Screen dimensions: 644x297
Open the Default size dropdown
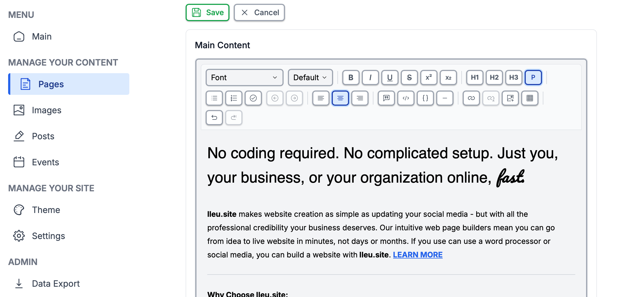pos(310,78)
